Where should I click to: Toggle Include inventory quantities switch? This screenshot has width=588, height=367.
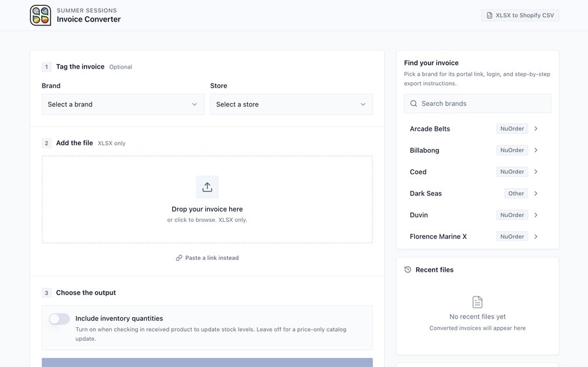[59, 319]
